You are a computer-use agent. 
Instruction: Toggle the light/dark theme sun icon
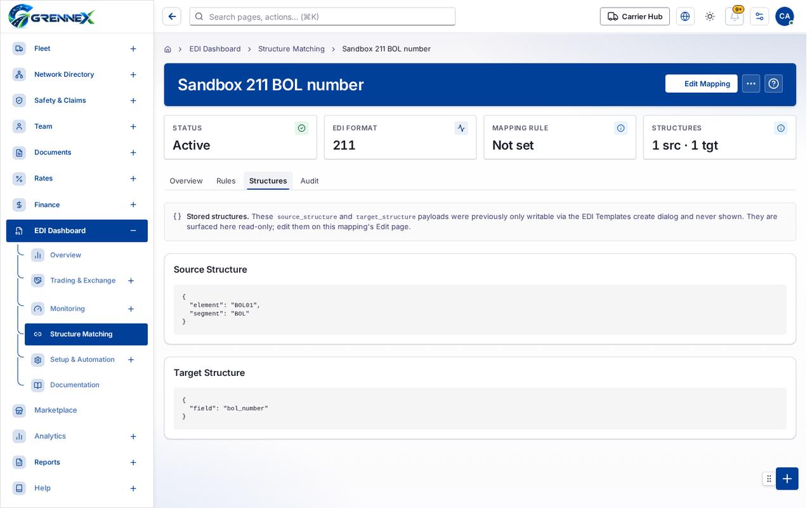click(710, 17)
